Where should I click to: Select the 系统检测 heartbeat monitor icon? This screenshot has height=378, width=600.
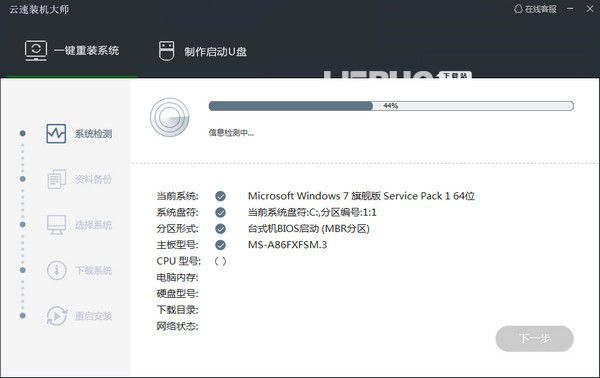56,134
